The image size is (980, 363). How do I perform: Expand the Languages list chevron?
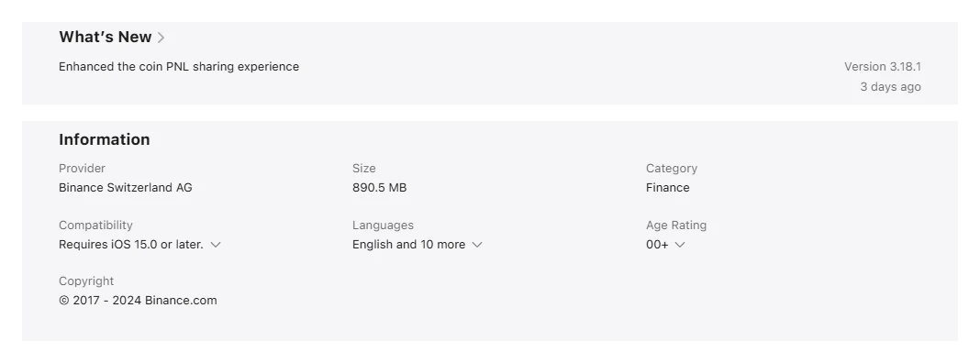coord(477,244)
